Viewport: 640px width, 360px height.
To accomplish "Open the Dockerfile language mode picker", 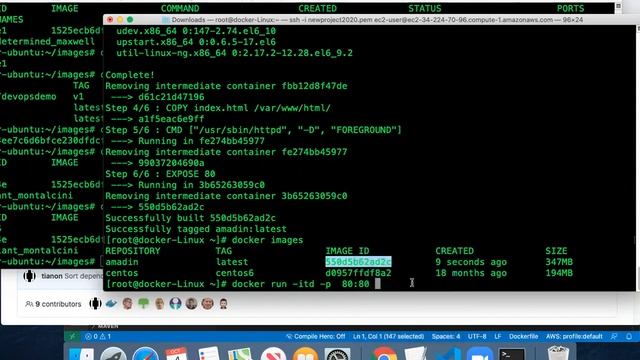I will coord(523,337).
